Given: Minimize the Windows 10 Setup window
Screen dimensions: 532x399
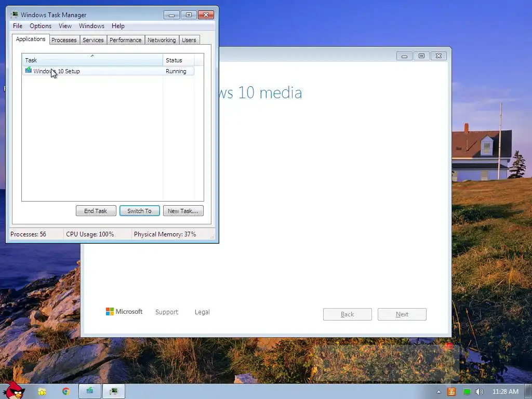Looking at the screenshot, I should [404, 56].
